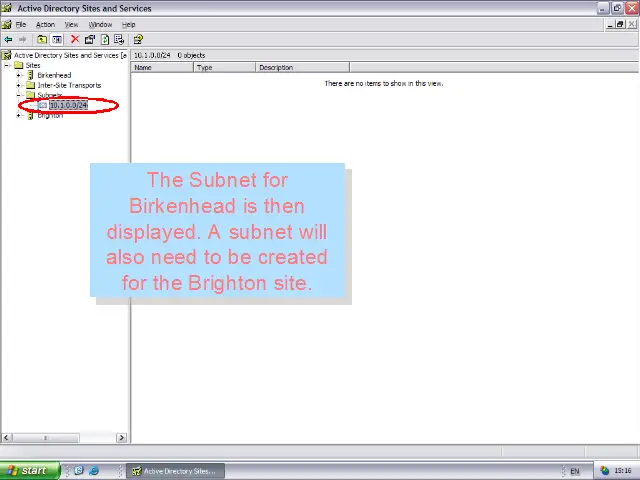The width and height of the screenshot is (640, 480).
Task: Select the 10.1.0.0/24 subnet label in the tree
Action: point(69,105)
